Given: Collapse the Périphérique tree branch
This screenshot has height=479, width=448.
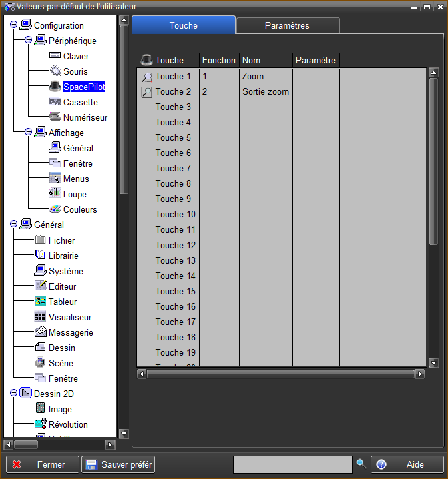Looking at the screenshot, I should pos(28,41).
